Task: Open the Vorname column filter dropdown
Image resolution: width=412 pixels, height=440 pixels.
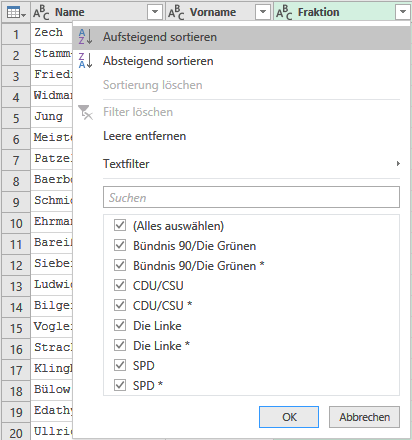Action: (x=263, y=12)
